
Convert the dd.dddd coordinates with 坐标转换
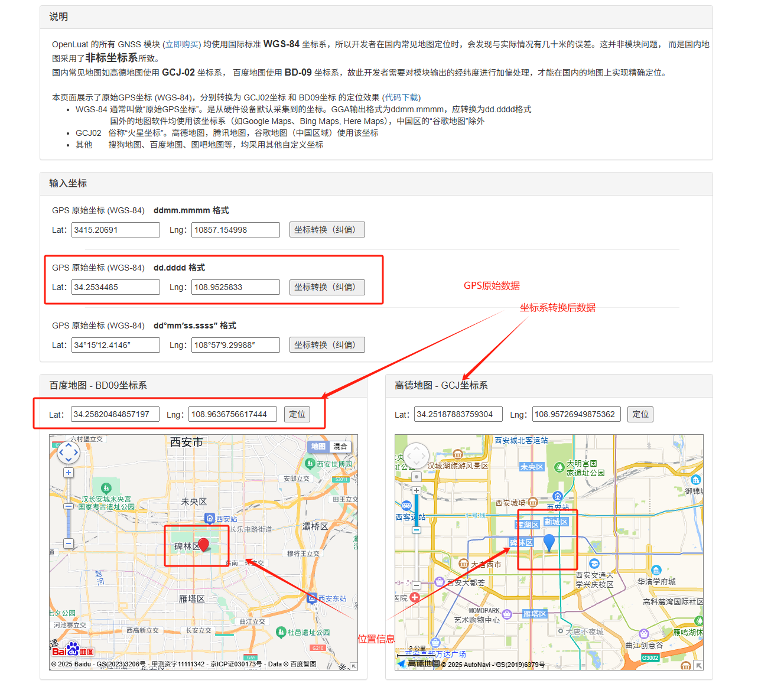327,287
